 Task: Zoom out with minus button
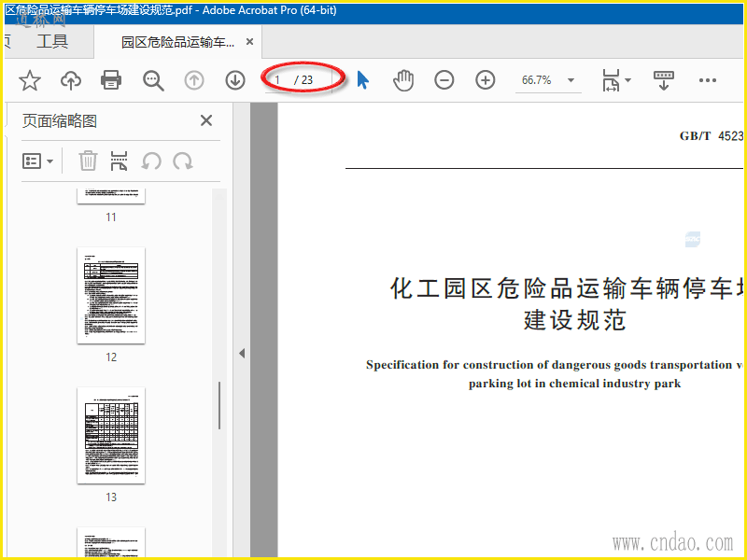444,80
